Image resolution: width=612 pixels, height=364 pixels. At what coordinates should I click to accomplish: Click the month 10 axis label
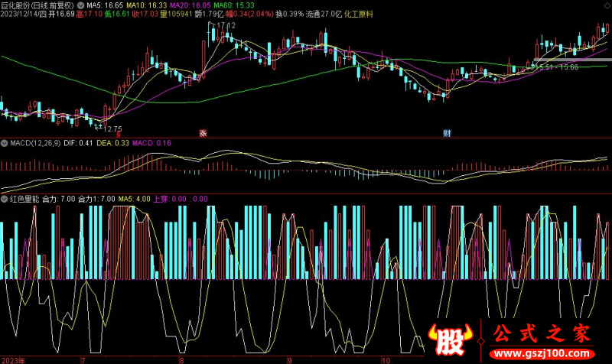click(x=386, y=360)
